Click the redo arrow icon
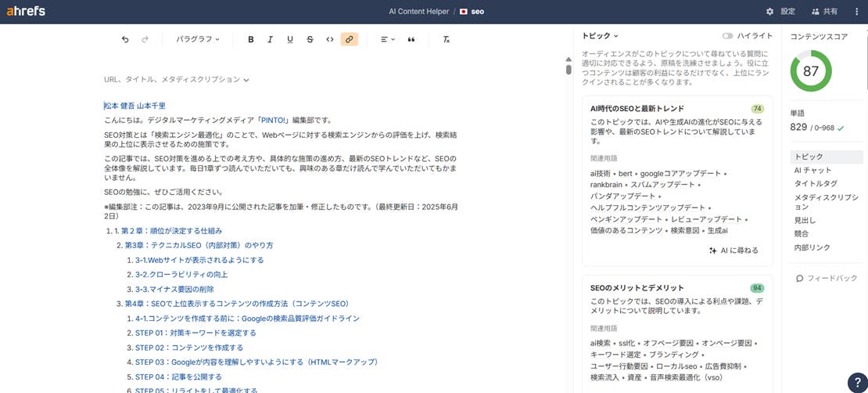Screen dimensions: 868x393 [x=145, y=39]
